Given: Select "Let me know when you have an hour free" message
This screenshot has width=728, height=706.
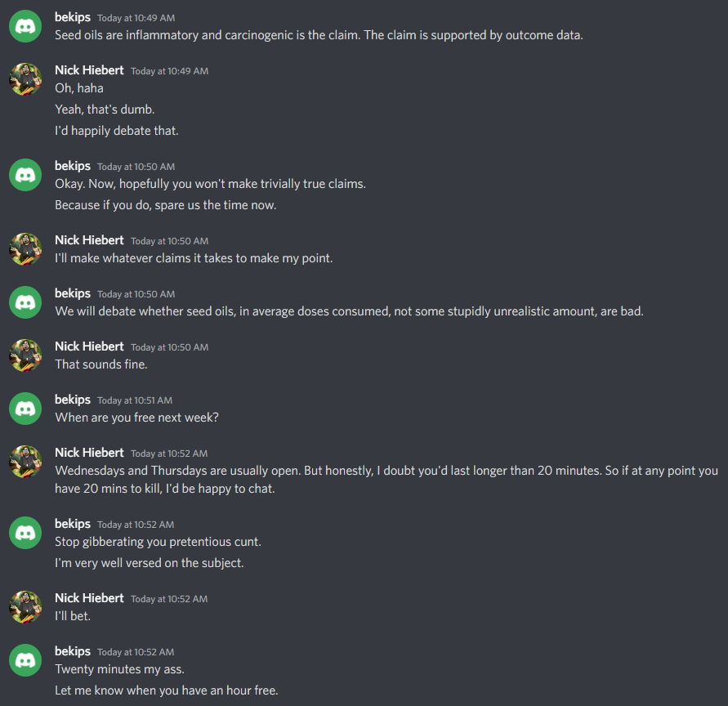Looking at the screenshot, I should coord(167,690).
